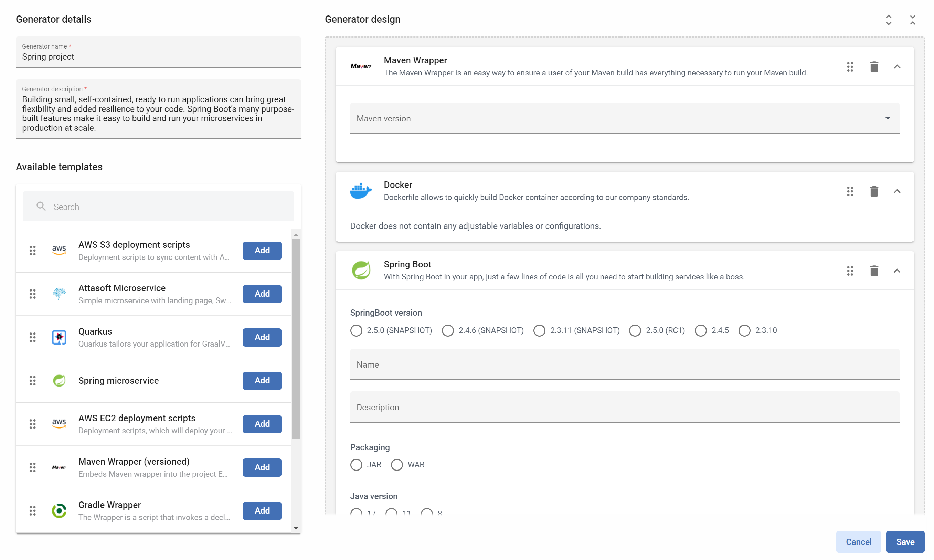Click AWS logo of EC2 deployment scripts

[59, 423]
